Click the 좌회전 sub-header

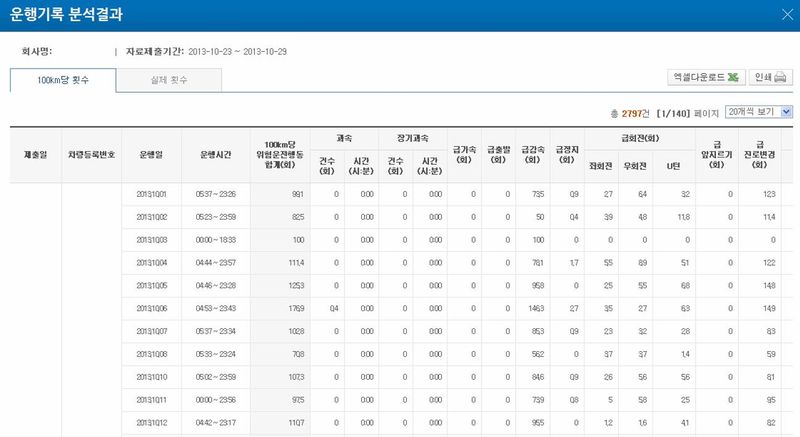tap(601, 166)
